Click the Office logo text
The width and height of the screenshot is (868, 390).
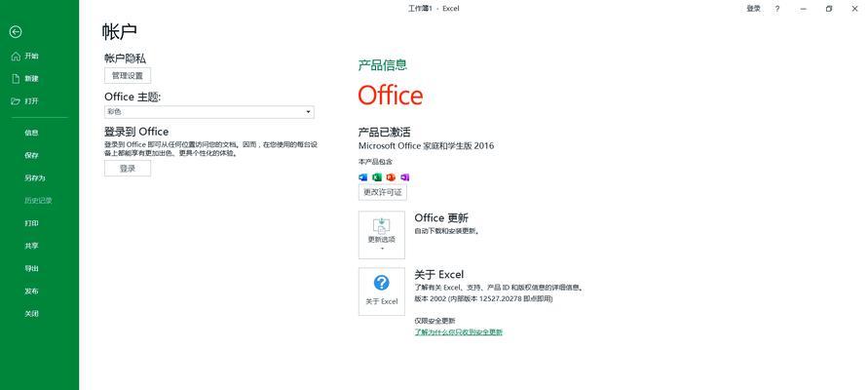(391, 96)
